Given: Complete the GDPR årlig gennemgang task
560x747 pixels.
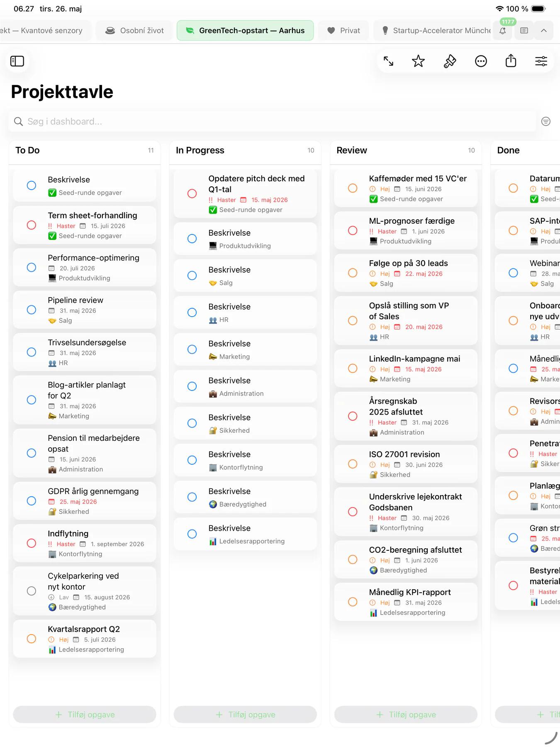Looking at the screenshot, I should 32,500.
